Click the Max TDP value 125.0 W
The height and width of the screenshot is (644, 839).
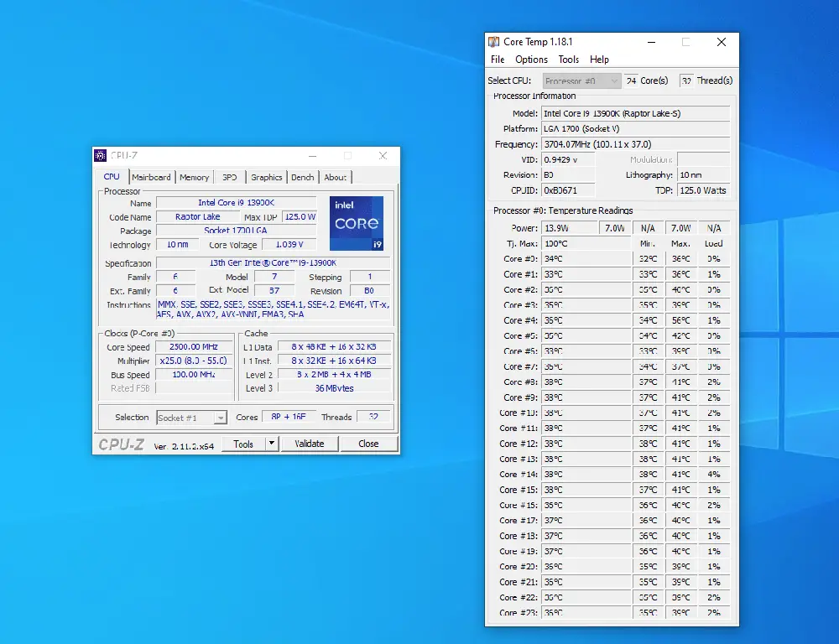[x=300, y=216]
